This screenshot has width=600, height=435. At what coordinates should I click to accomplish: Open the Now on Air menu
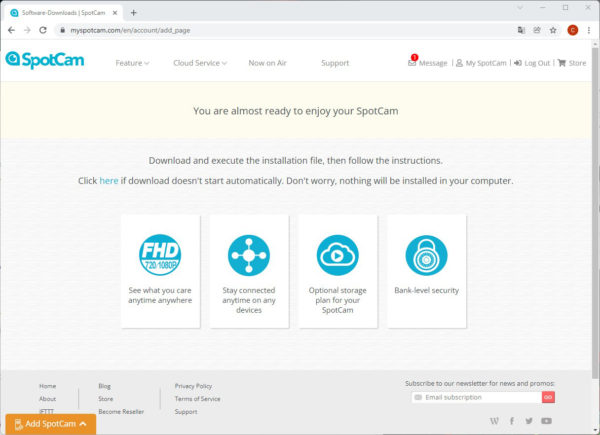click(267, 63)
